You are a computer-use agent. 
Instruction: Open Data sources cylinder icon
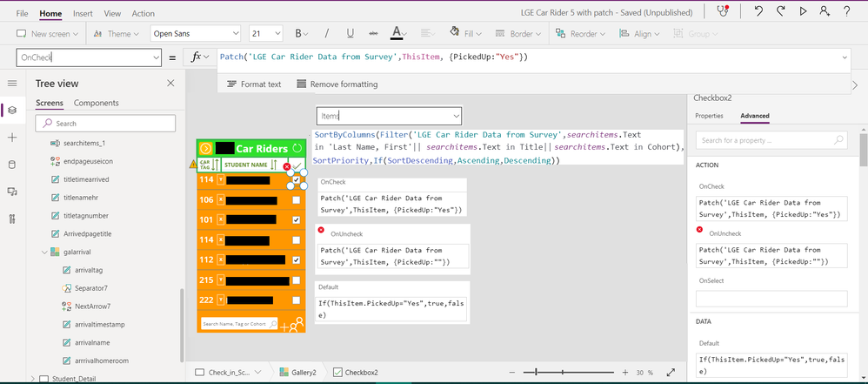click(12, 165)
